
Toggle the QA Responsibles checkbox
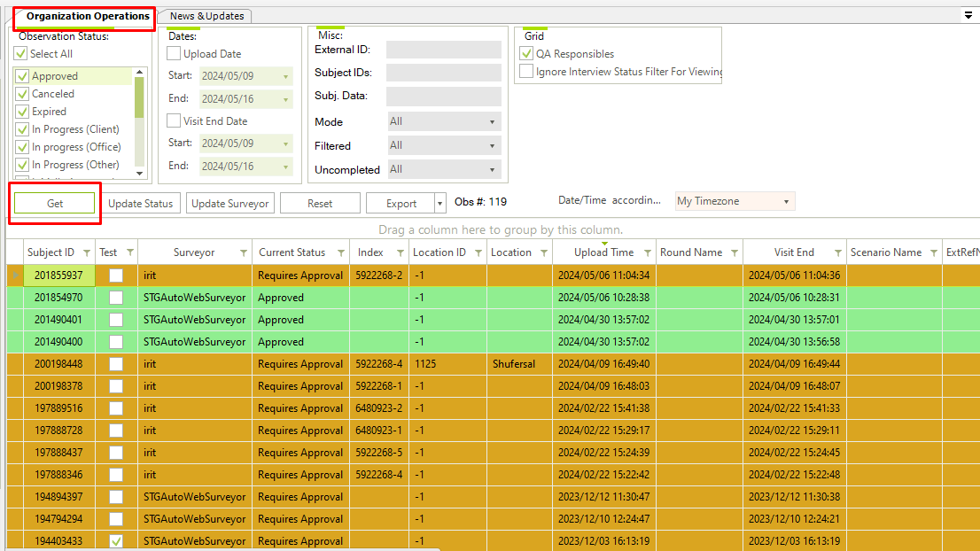click(x=526, y=54)
